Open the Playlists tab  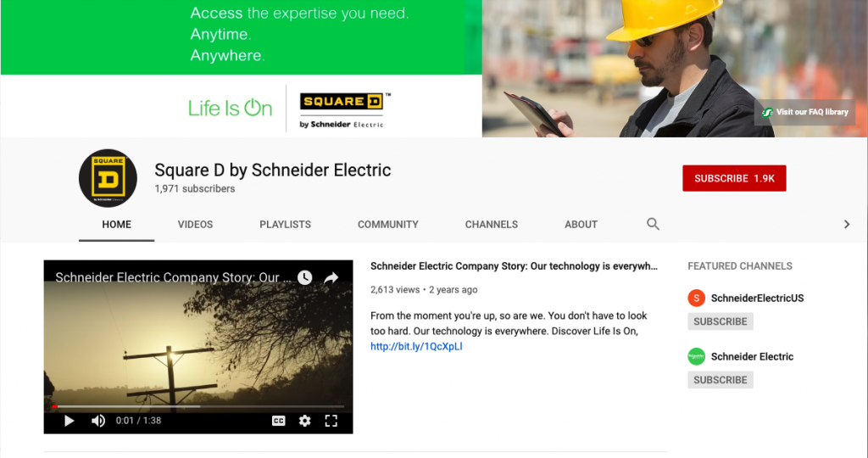pyautogui.click(x=285, y=224)
